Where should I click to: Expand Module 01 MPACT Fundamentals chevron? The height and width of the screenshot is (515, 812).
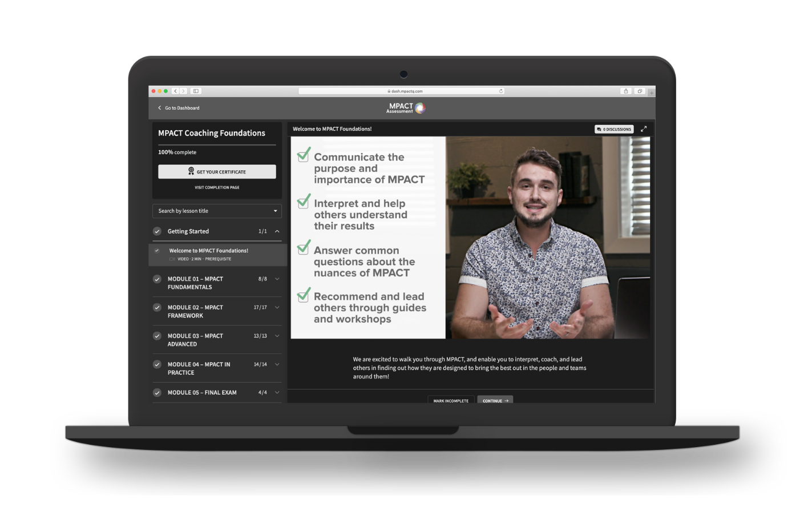pos(277,279)
